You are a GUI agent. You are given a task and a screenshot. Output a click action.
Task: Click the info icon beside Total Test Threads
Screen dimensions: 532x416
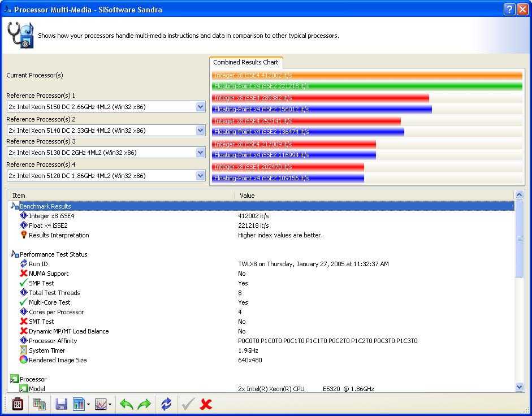[23, 292]
